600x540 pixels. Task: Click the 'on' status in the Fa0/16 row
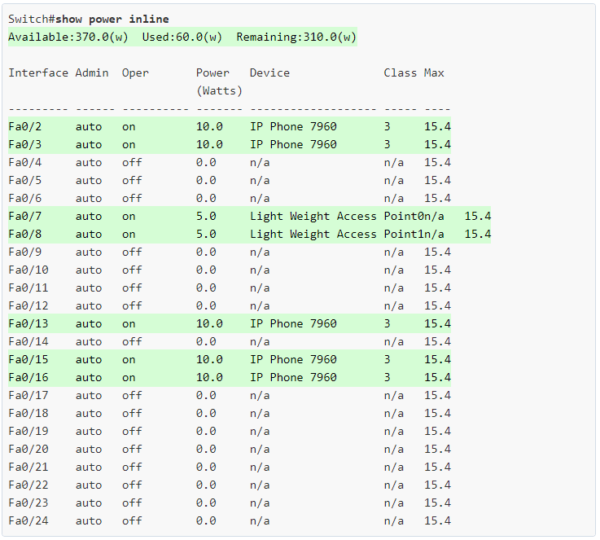[129, 378]
